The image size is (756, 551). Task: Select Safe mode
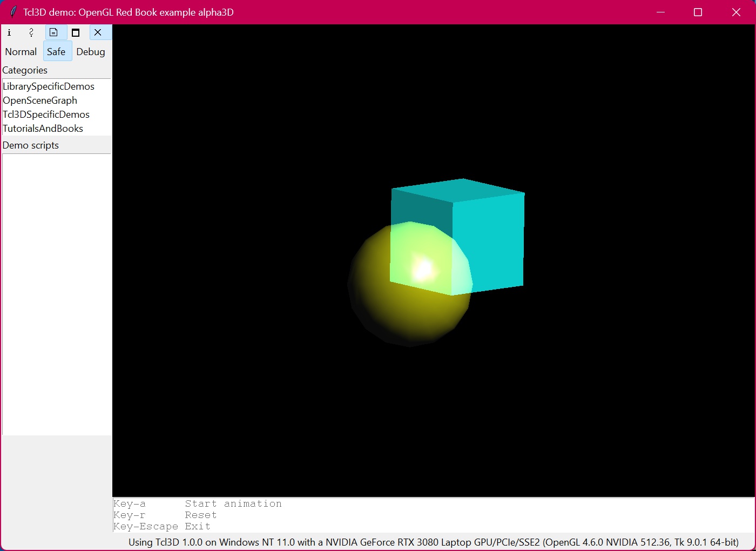56,52
